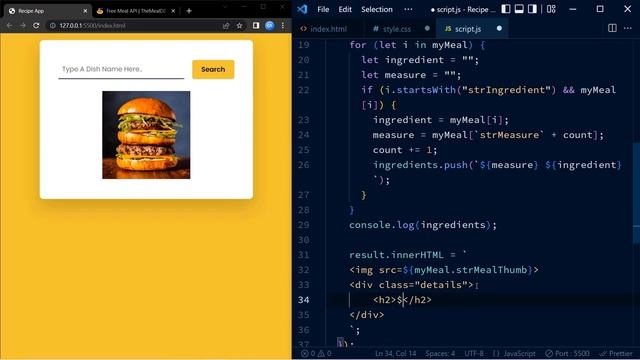The image size is (640, 360).
Task: Click the Search button in Recipe App
Action: (x=213, y=69)
